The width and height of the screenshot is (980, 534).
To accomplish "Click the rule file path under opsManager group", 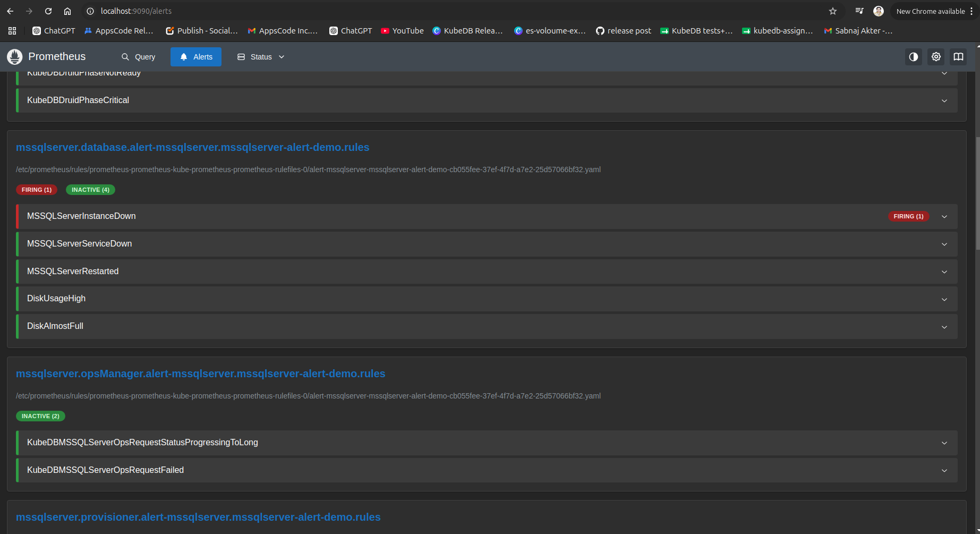I will pyautogui.click(x=308, y=396).
